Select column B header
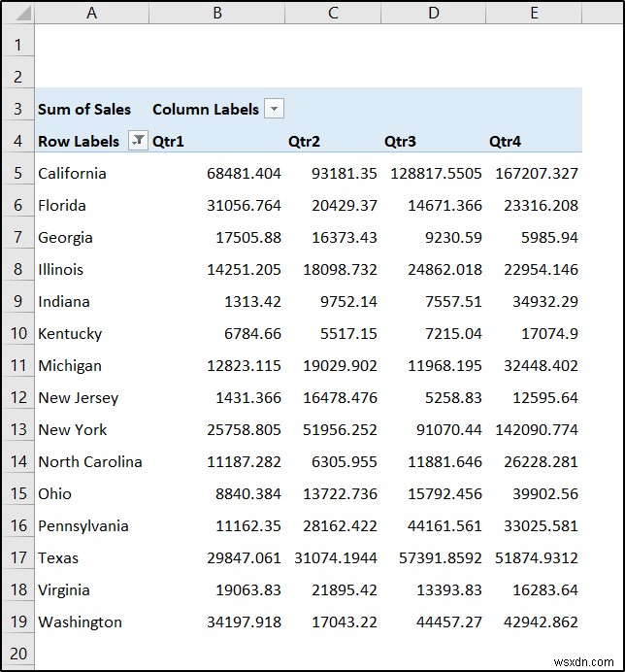The width and height of the screenshot is (625, 672). (x=216, y=14)
